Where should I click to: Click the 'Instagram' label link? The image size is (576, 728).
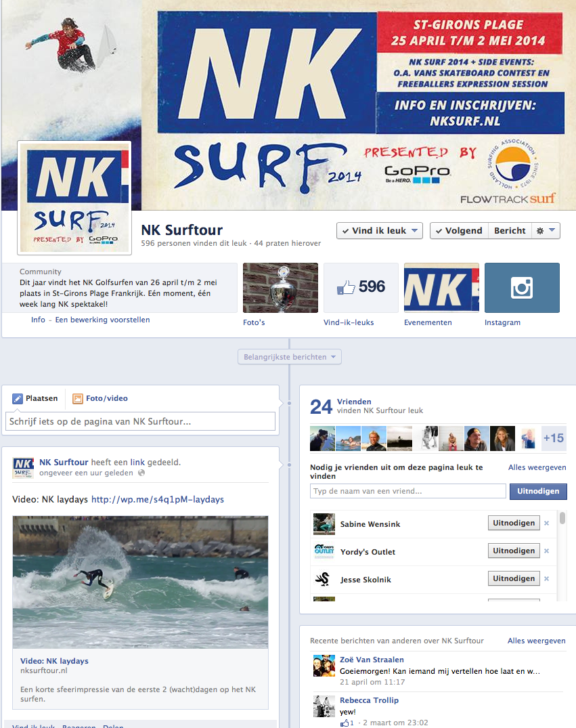pos(502,322)
